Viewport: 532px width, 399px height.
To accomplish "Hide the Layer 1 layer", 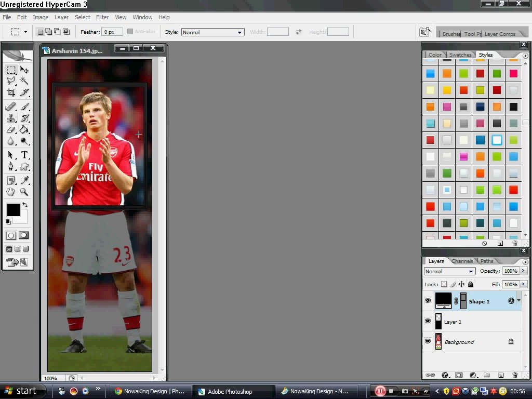I will (428, 321).
